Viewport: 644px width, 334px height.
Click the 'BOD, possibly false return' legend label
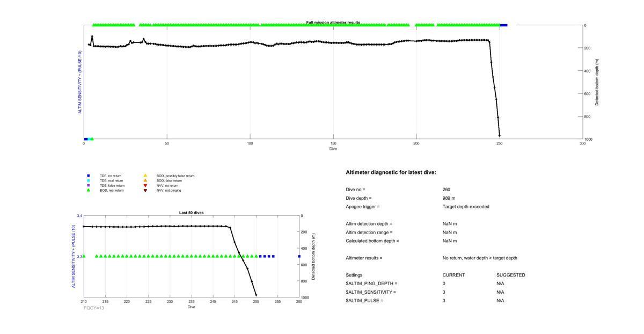pos(175,176)
